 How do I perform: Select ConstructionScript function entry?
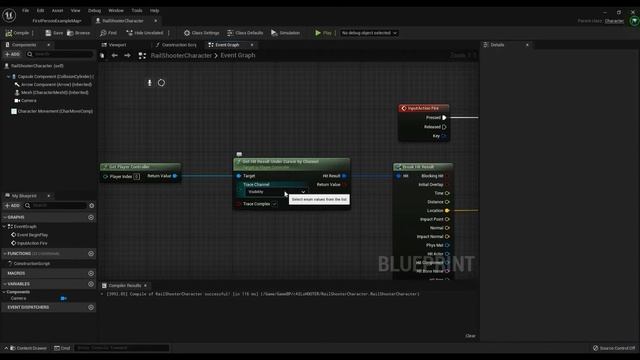tap(29, 264)
